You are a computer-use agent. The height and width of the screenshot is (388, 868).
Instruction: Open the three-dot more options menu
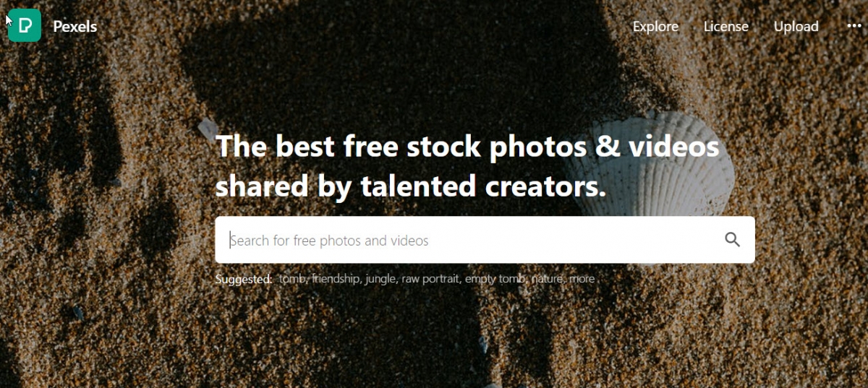pos(854,26)
